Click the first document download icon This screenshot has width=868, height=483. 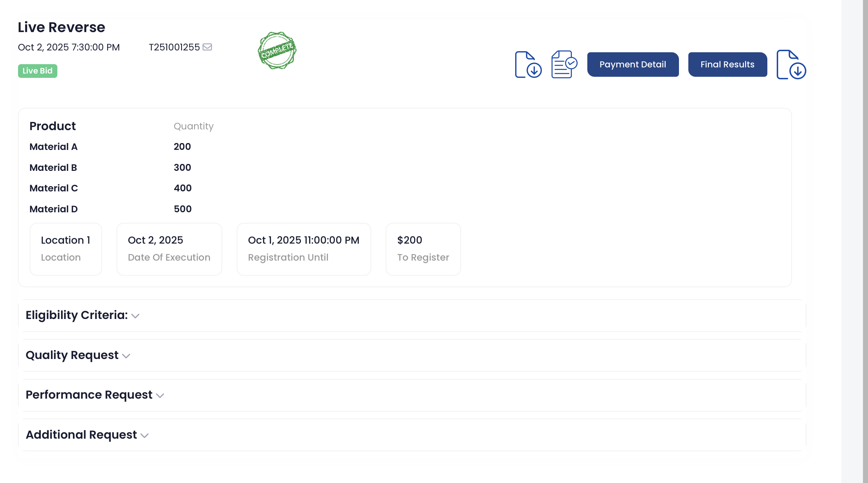(x=528, y=65)
